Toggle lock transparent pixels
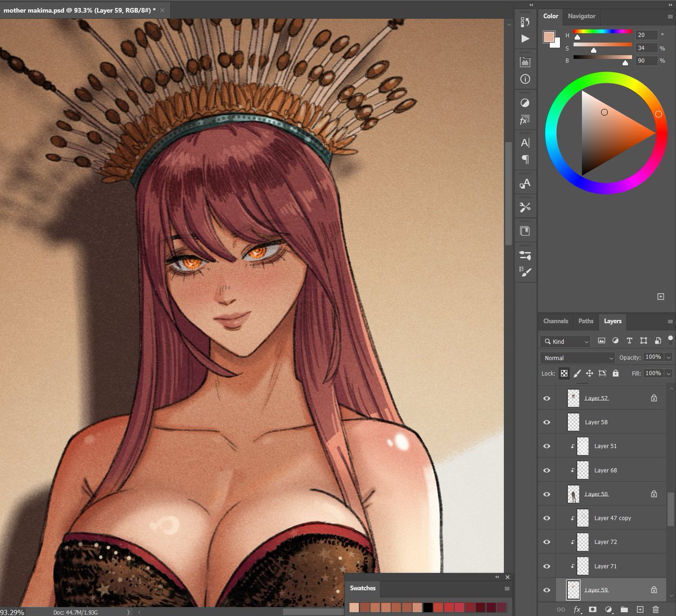 click(564, 373)
